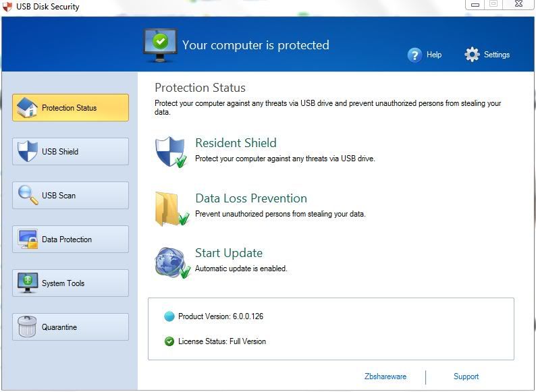536x392 pixels.
Task: Click the blue question mark Help icon
Action: (x=414, y=55)
